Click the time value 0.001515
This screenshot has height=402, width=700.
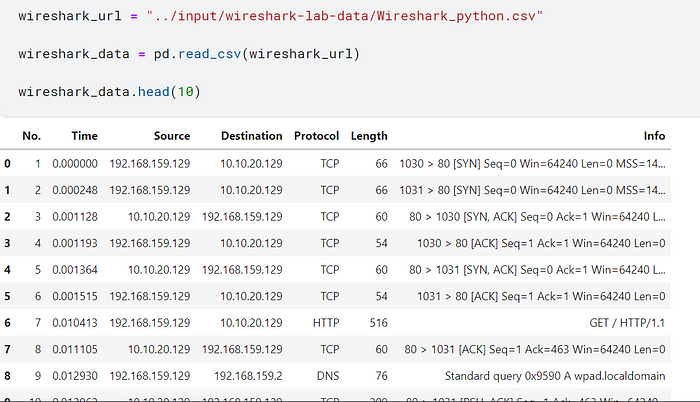(75, 296)
